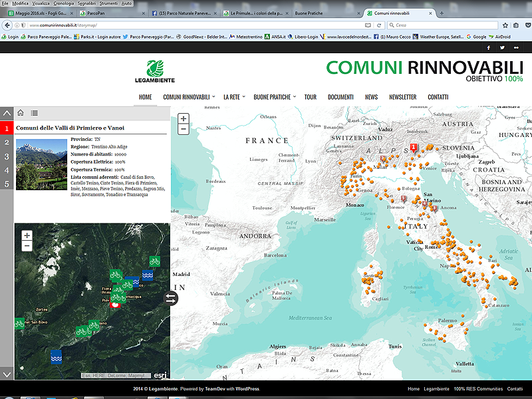Click the story title Comuni delle Valli di Primiero
Viewport: 532px width, 399px height.
click(x=70, y=128)
